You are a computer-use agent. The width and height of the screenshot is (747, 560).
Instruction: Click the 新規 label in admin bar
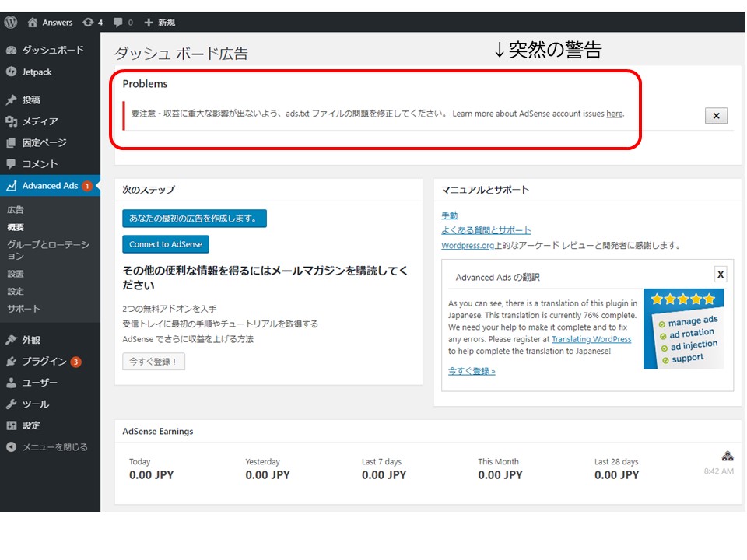tap(167, 23)
